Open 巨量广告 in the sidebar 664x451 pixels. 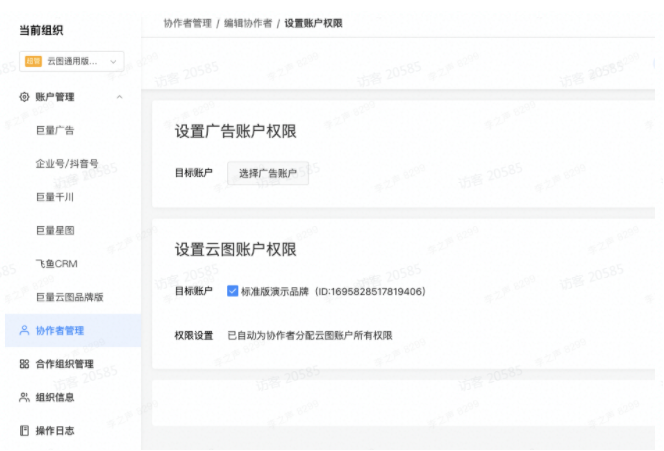pyautogui.click(x=55, y=130)
